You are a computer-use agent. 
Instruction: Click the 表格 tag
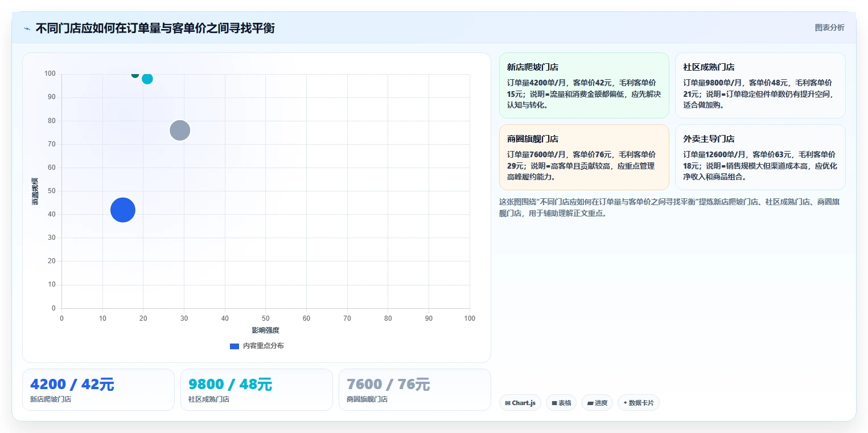pyautogui.click(x=561, y=403)
